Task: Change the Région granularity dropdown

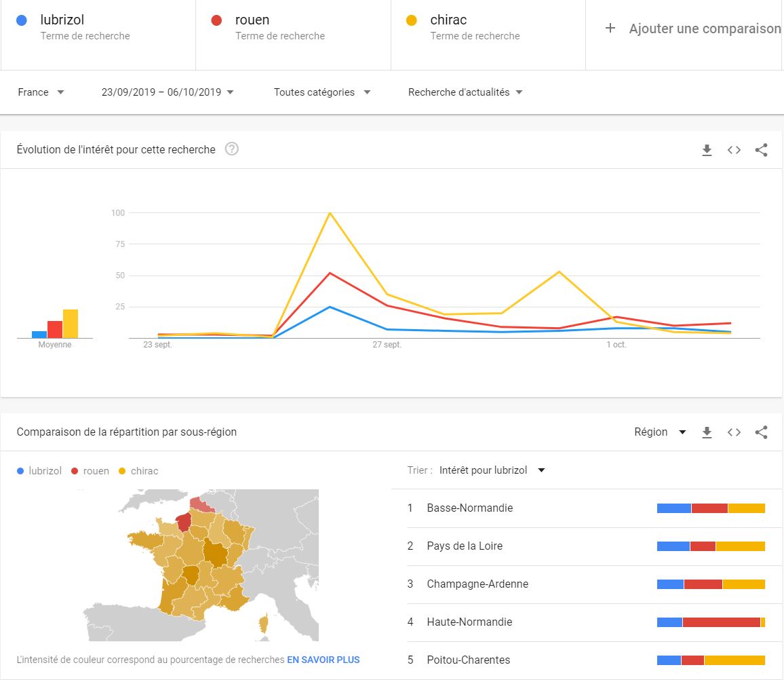Action: 660,432
